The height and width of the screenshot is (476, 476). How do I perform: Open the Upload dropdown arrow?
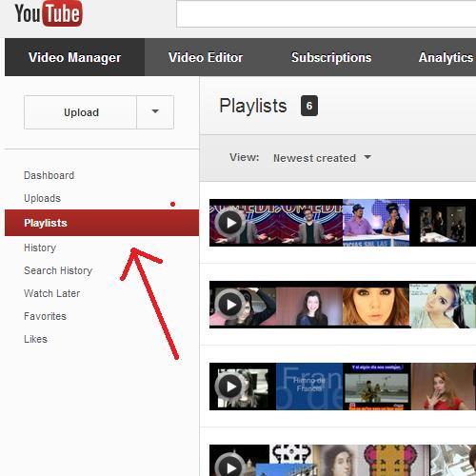pyautogui.click(x=155, y=112)
